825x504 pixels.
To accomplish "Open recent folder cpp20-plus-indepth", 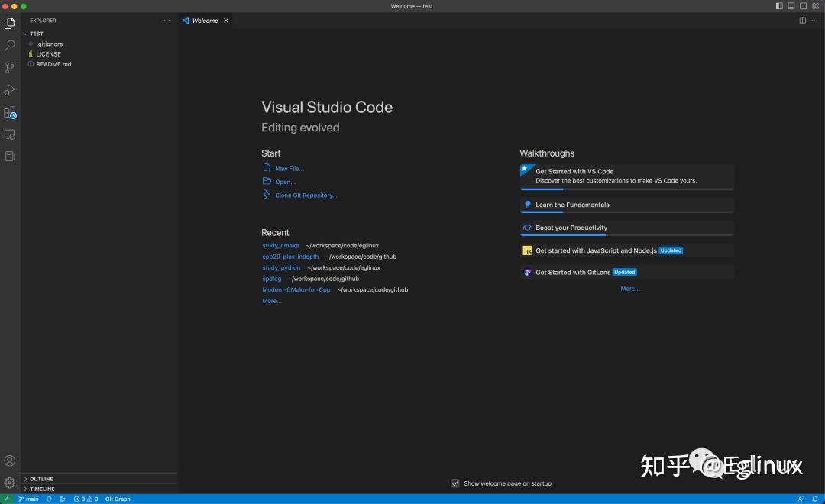I will tap(290, 257).
